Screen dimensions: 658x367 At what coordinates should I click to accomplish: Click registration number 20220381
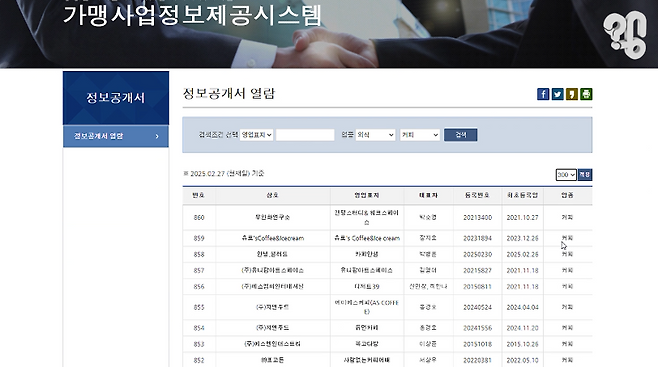(x=478, y=360)
